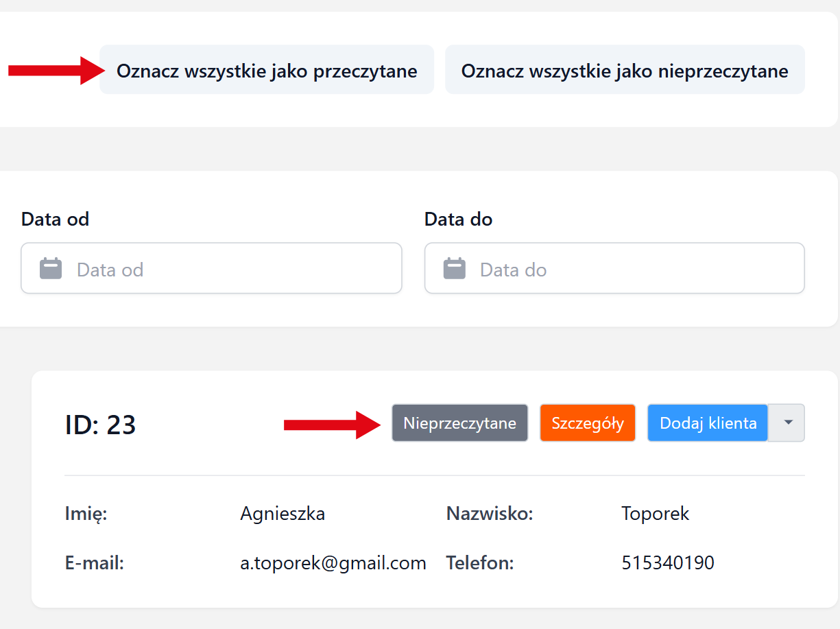Click the email a.toporek@gmail.com
Image resolution: width=840 pixels, height=629 pixels.
click(333, 563)
